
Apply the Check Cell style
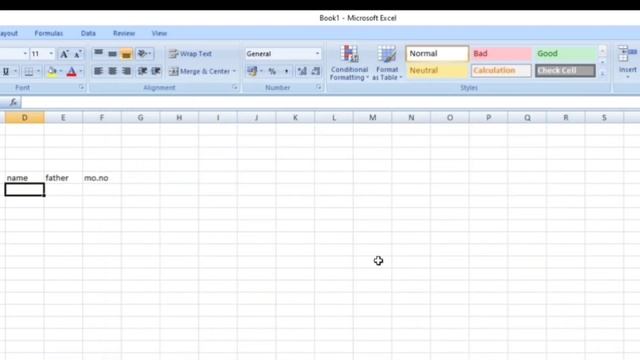tap(565, 71)
